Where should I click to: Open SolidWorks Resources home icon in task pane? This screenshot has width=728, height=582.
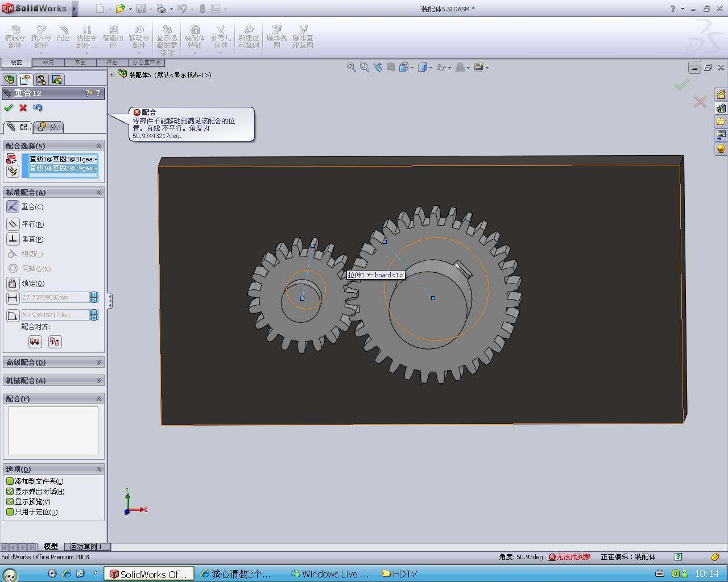pos(721,94)
